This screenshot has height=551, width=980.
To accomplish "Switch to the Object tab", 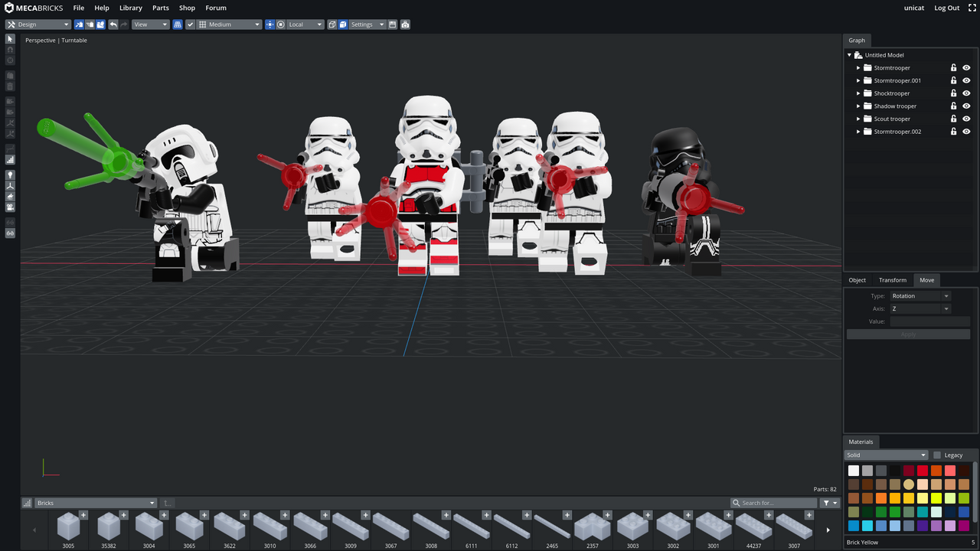I will pyautogui.click(x=857, y=280).
